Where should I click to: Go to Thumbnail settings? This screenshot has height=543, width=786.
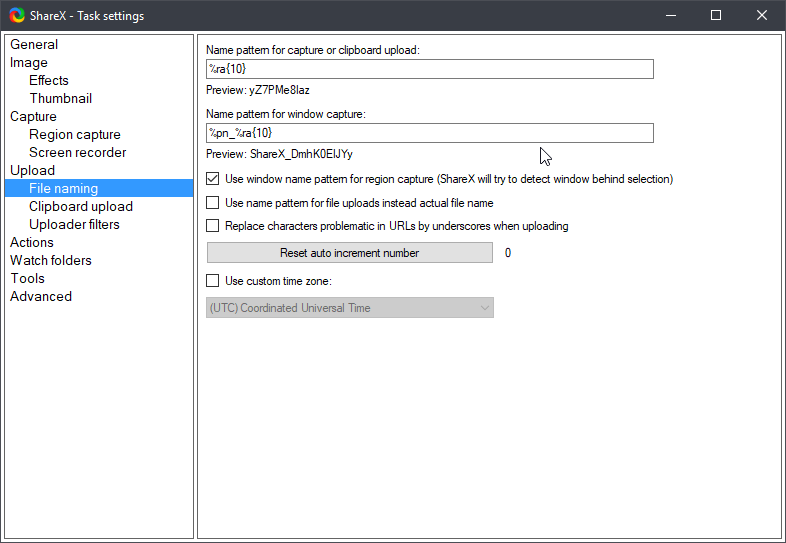point(61,99)
